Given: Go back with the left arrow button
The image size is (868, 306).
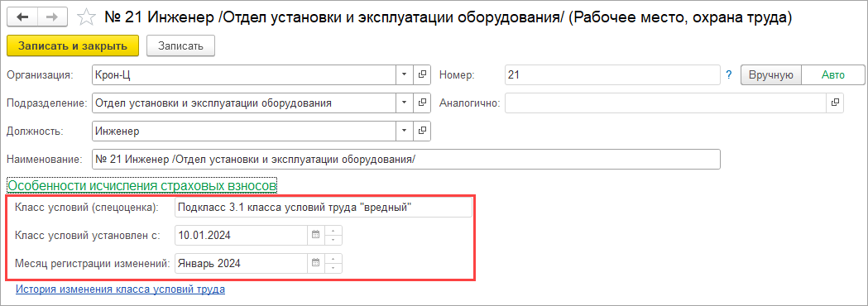Looking at the screenshot, I should [22, 17].
